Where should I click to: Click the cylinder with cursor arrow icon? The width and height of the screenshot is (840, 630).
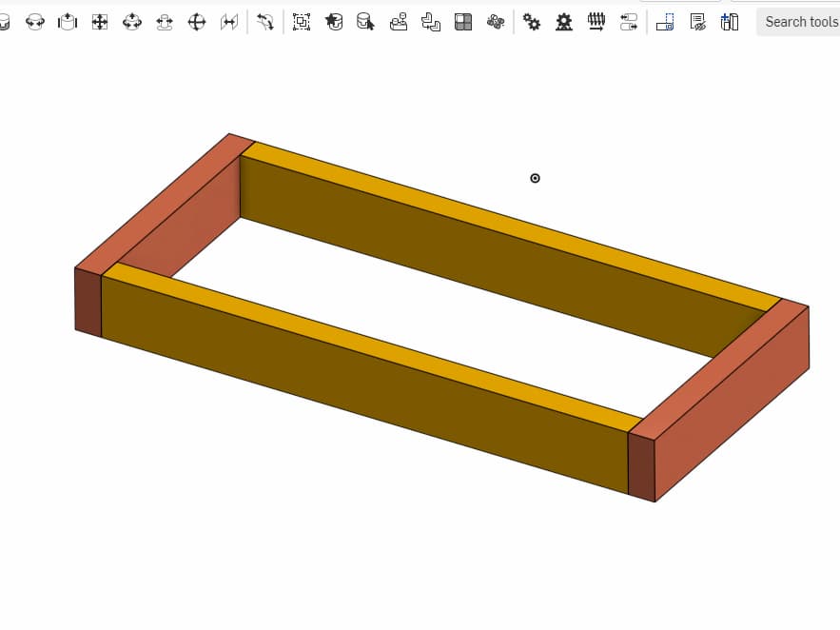(x=366, y=22)
